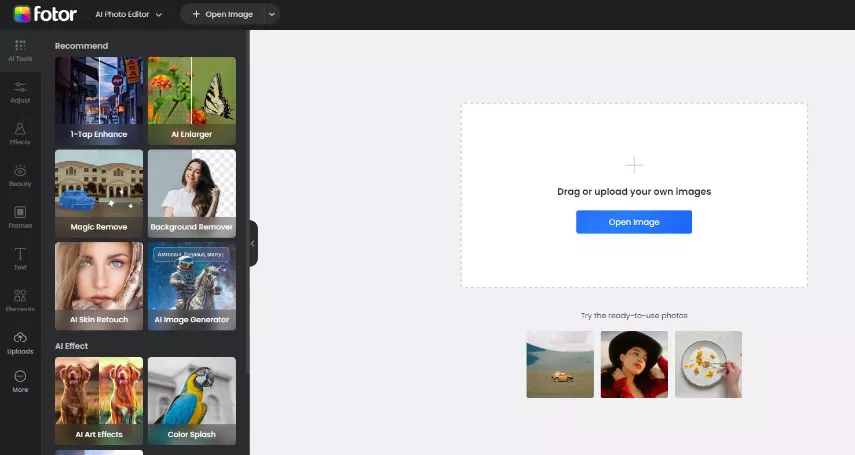Click the plus icon in upload area
The width and height of the screenshot is (855, 455).
coord(634,166)
